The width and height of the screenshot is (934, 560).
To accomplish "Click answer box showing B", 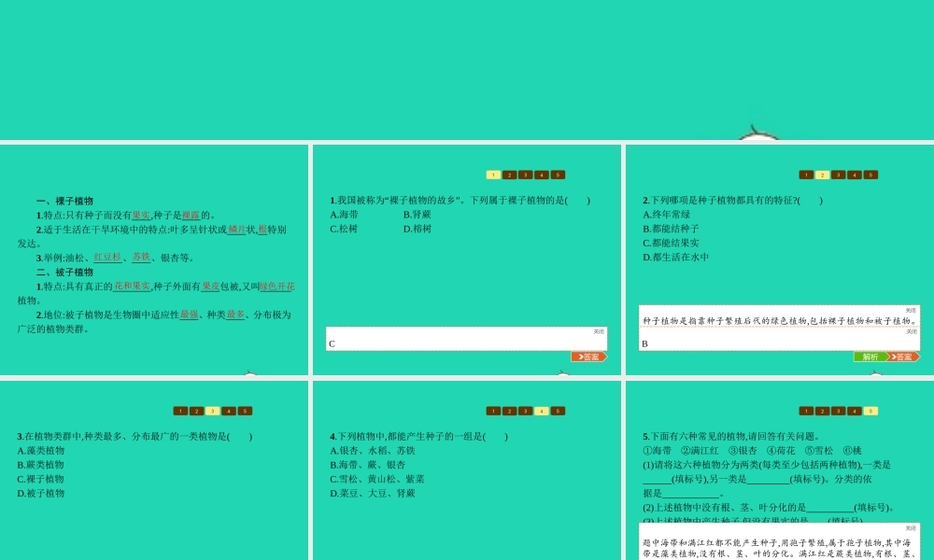I will coord(779,339).
